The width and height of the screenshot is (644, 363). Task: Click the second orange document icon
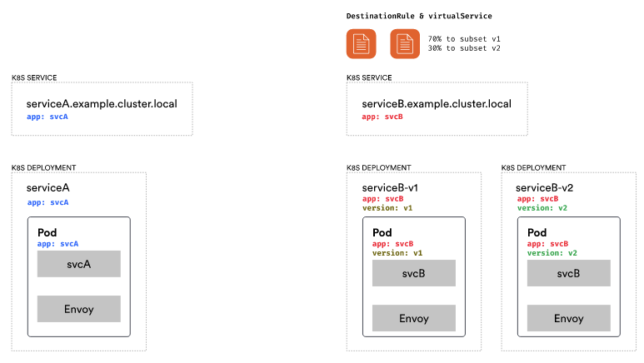pos(405,43)
